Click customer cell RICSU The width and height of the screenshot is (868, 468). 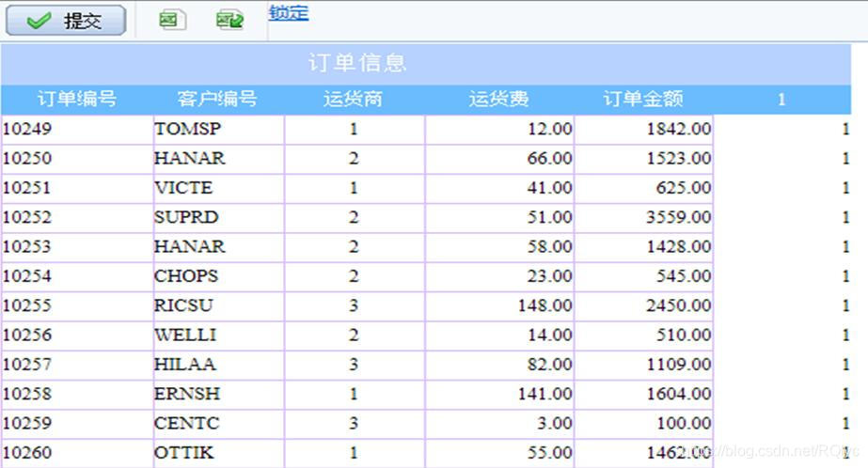[219, 306]
